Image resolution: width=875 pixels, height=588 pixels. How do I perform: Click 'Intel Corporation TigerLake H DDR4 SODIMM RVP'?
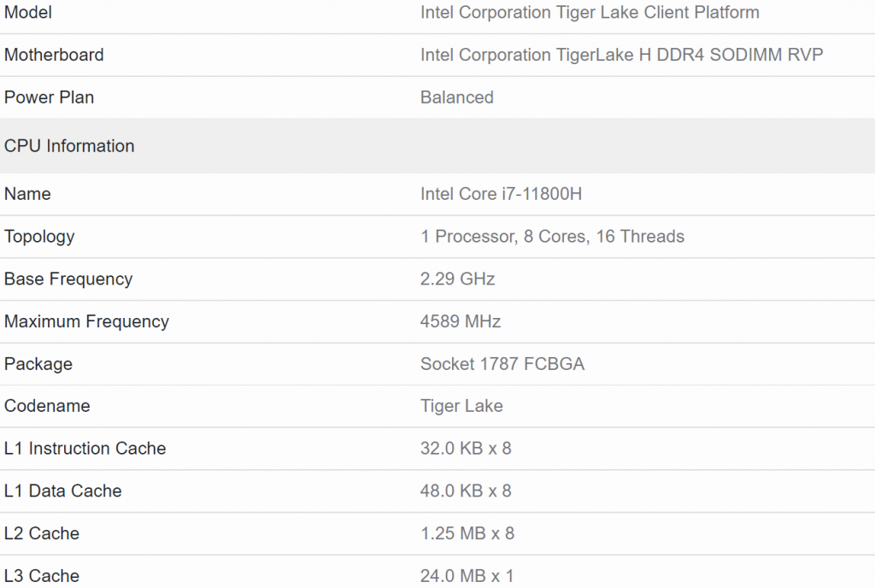(622, 55)
